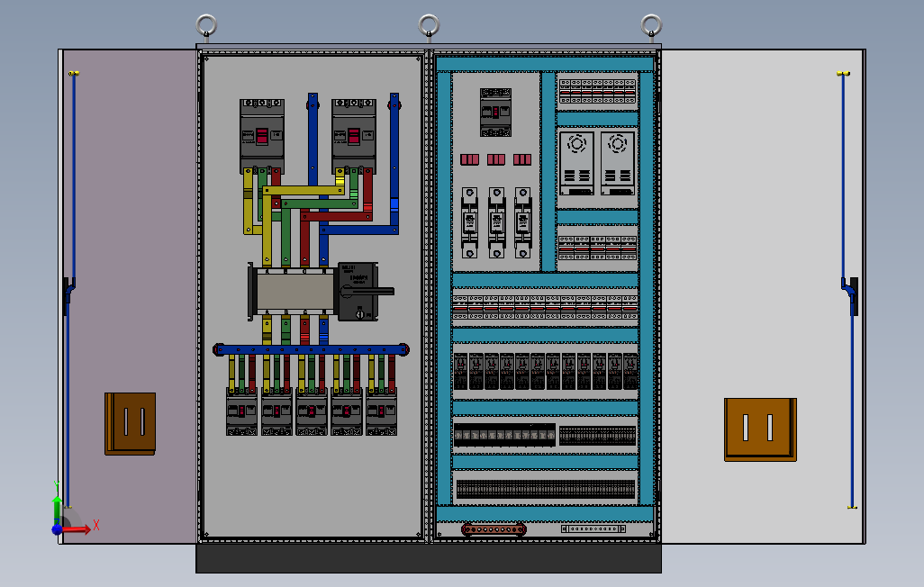Click the copper ground bar at cabinet bottom
The height and width of the screenshot is (587, 924).
494,529
